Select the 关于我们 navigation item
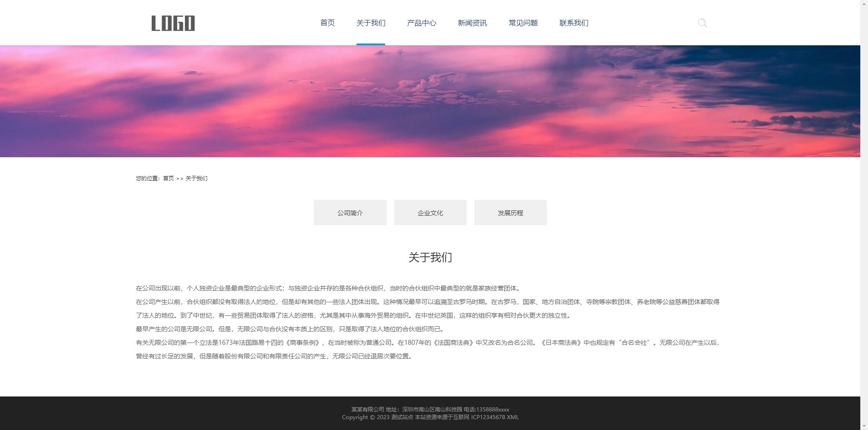Screen dimensions: 868x430 tap(371, 23)
